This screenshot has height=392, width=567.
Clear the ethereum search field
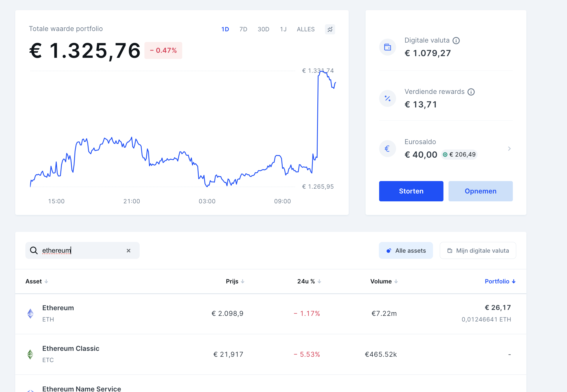click(128, 250)
